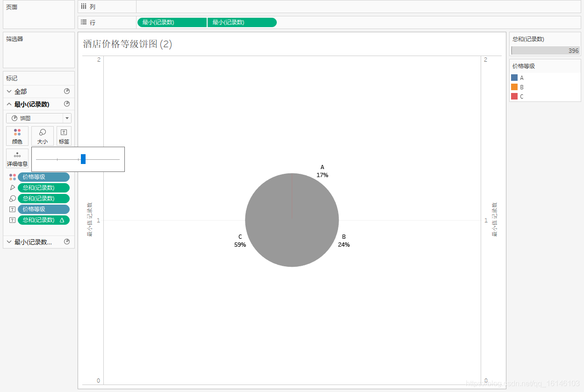The height and width of the screenshot is (392, 584).
Task: Expand the 全部 marks section
Action: [9, 92]
